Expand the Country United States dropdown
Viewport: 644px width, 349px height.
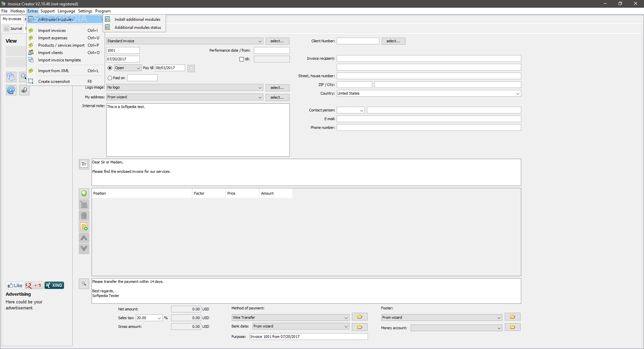point(518,94)
